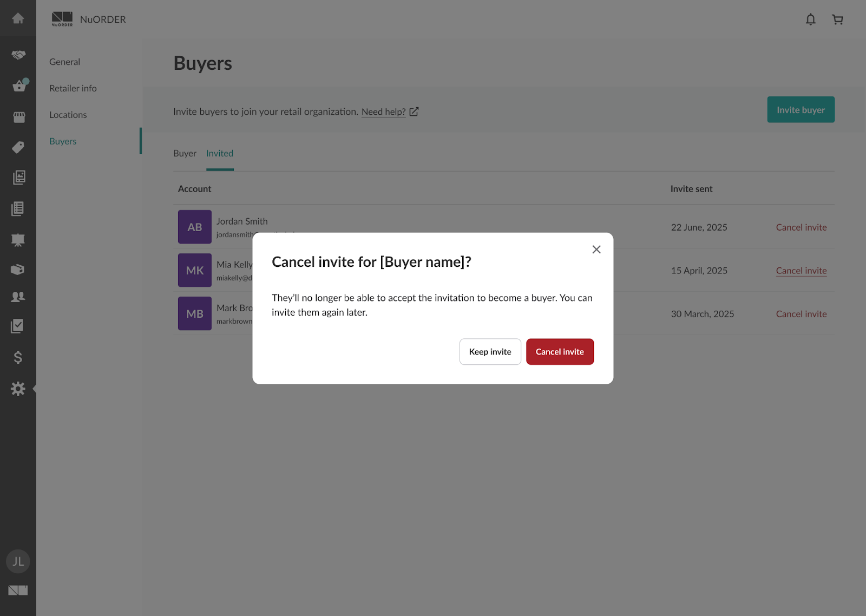Select the Invited tab

[220, 154]
